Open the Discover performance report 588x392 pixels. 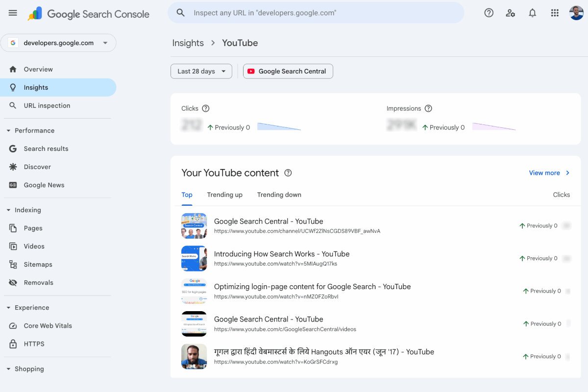point(37,167)
